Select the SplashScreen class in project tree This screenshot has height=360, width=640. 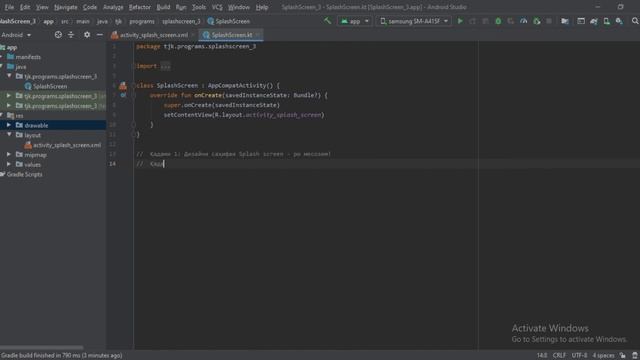50,86
